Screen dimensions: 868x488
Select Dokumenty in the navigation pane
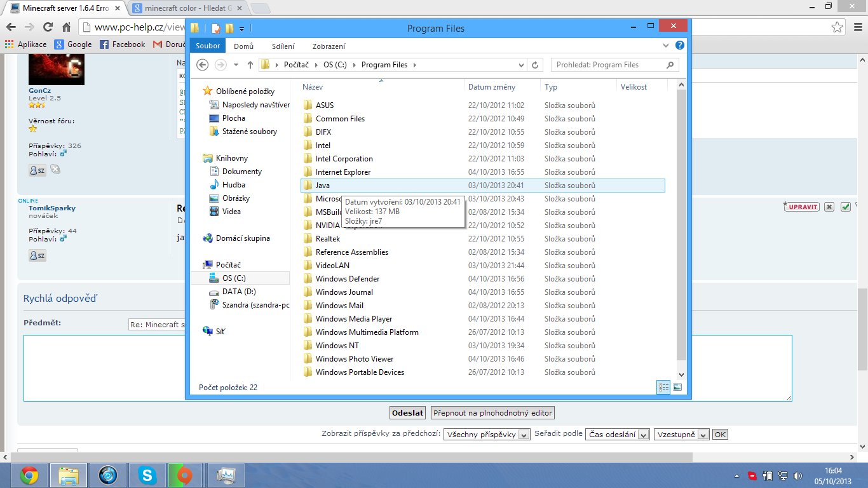pos(242,172)
